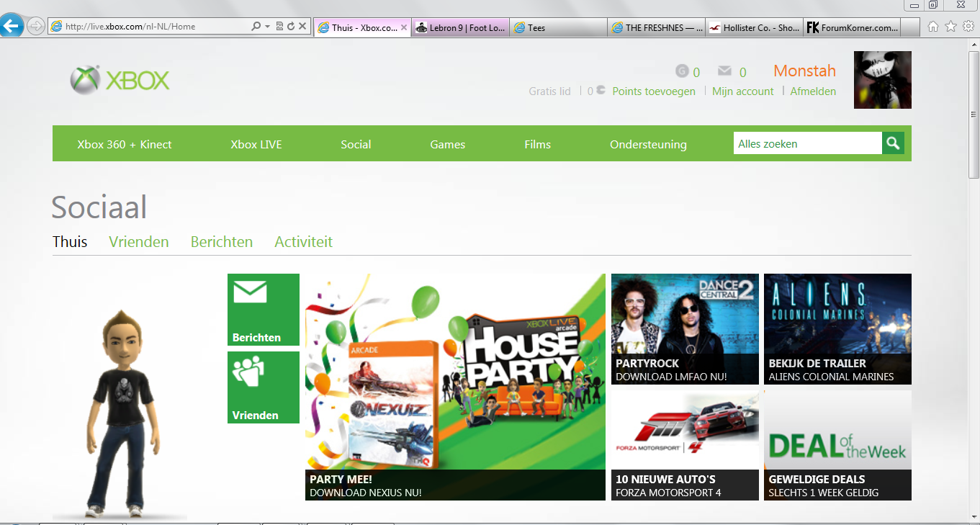Click the browser Forward arrow button
980x525 pixels.
35,27
